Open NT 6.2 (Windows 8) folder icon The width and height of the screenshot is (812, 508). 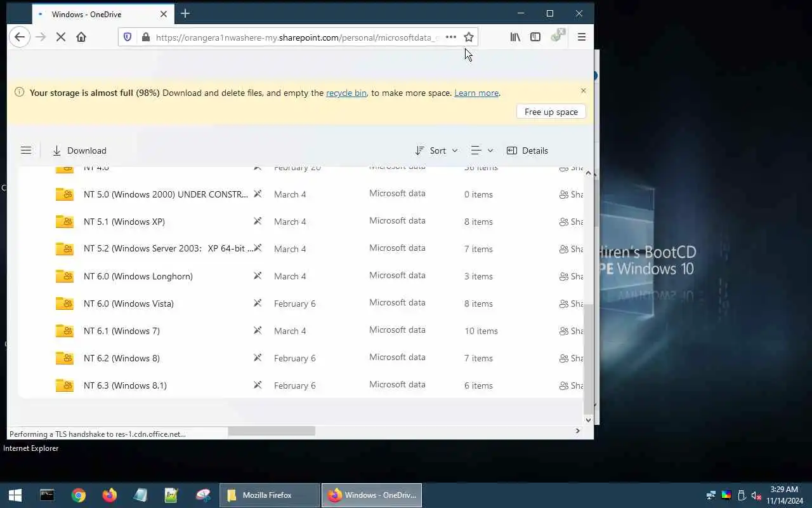64,358
